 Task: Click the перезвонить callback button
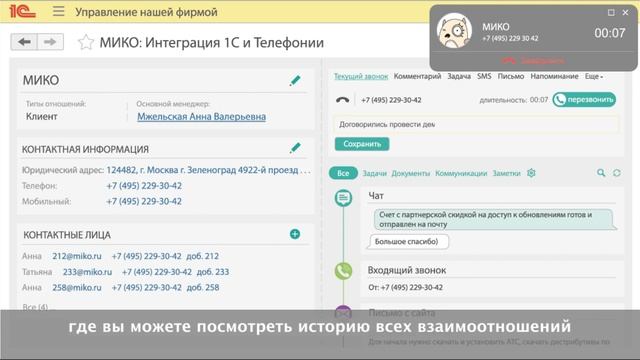click(584, 100)
